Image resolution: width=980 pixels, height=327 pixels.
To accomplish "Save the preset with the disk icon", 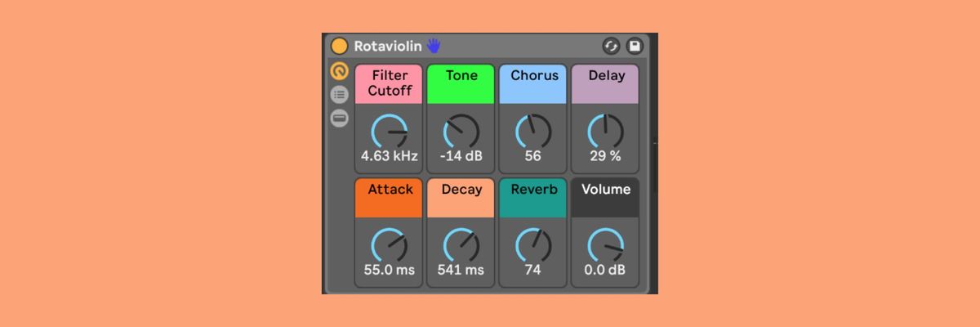I will (635, 47).
